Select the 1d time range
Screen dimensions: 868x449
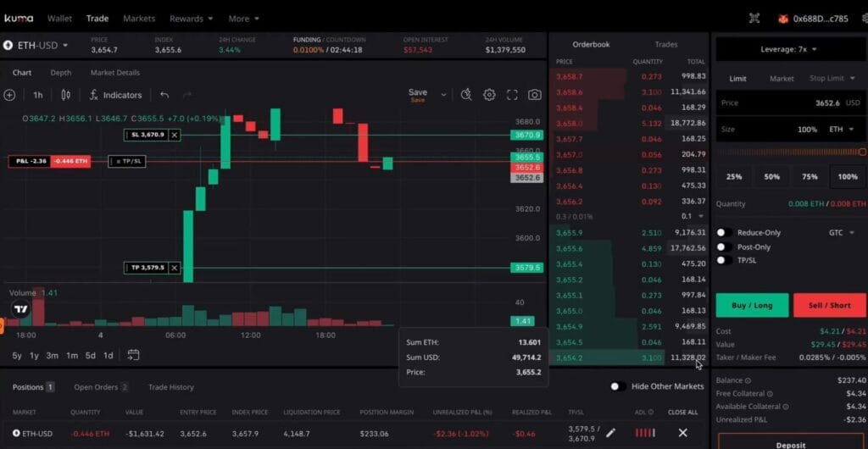coord(108,356)
